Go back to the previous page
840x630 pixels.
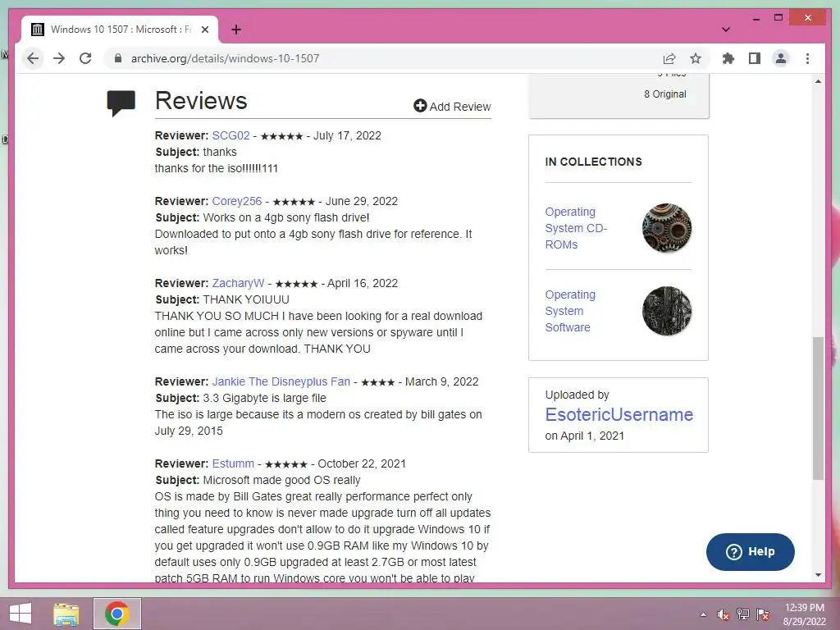pyautogui.click(x=33, y=58)
